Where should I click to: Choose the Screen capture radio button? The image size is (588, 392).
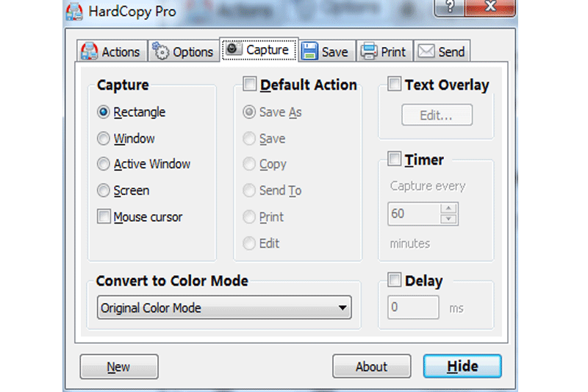click(104, 190)
